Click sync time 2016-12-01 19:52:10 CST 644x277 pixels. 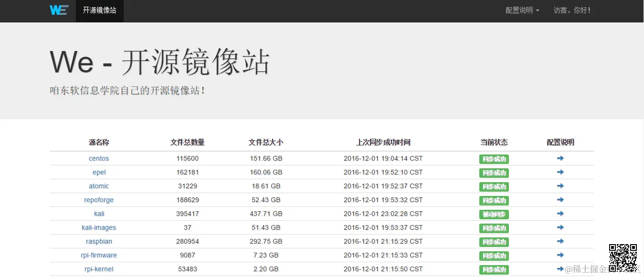[383, 172]
